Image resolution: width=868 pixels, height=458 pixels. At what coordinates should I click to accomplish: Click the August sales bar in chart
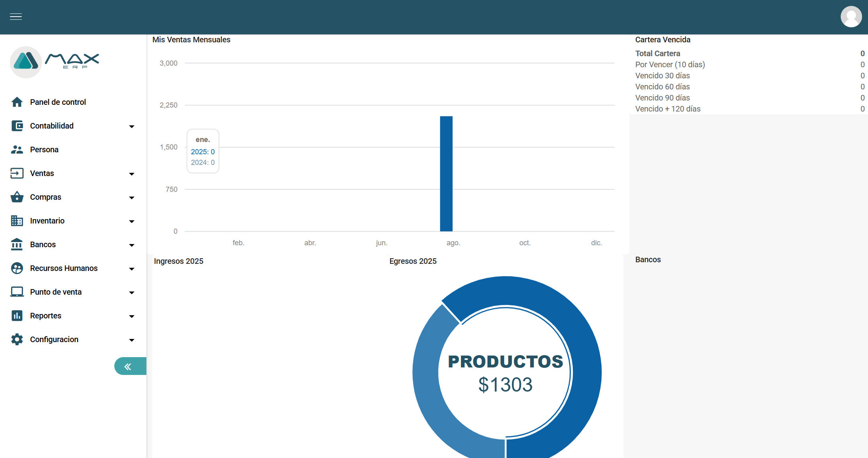[446, 174]
